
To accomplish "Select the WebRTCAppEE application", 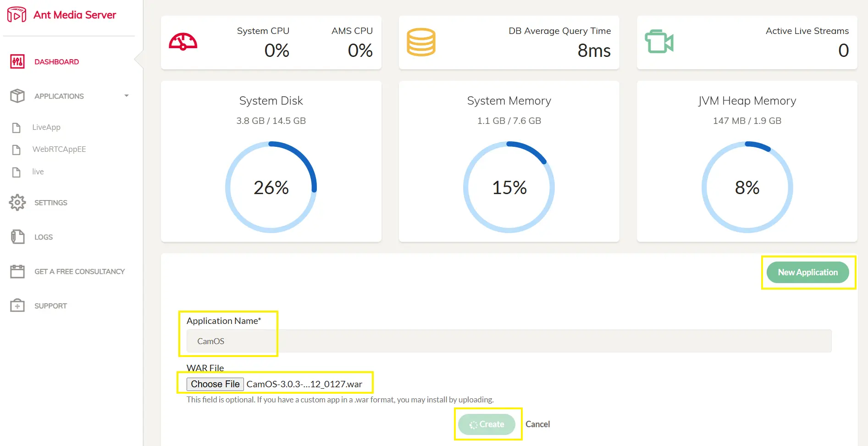I will point(59,149).
